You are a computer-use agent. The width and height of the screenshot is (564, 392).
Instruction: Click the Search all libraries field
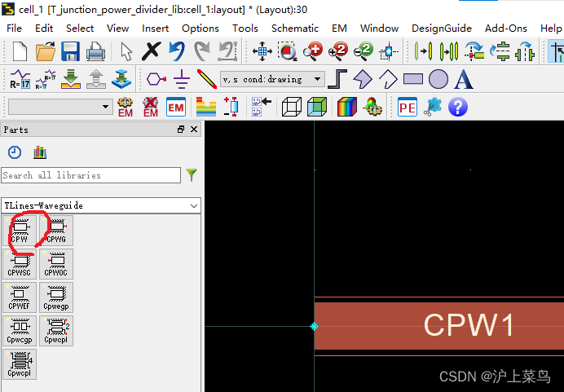[x=90, y=175]
